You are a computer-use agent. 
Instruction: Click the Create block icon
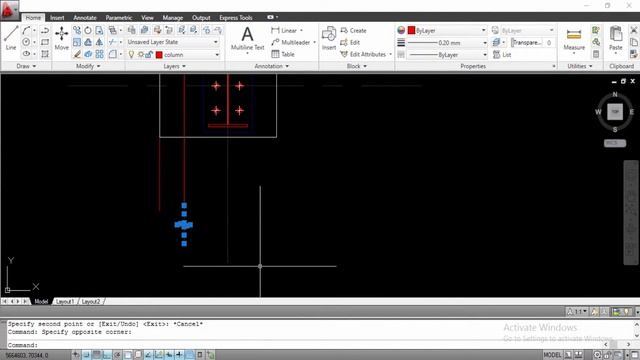coord(353,31)
